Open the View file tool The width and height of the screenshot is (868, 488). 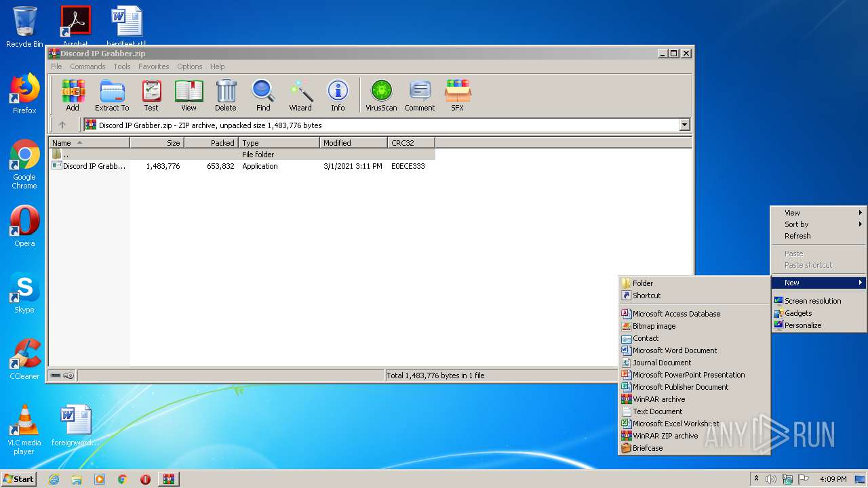pyautogui.click(x=189, y=95)
